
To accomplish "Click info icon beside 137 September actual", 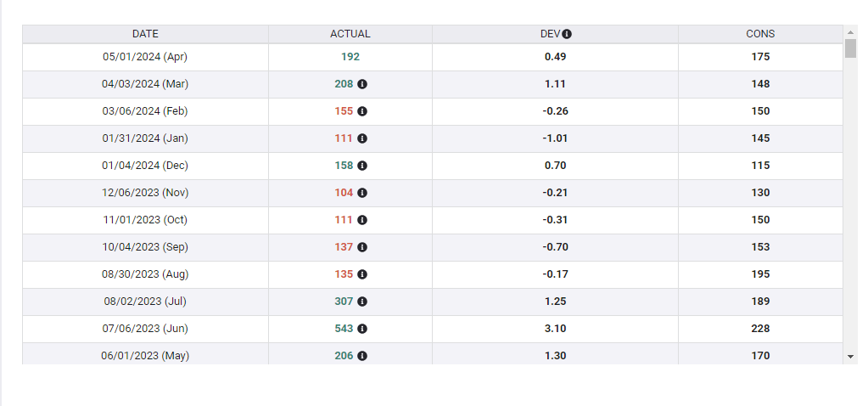I will 362,247.
